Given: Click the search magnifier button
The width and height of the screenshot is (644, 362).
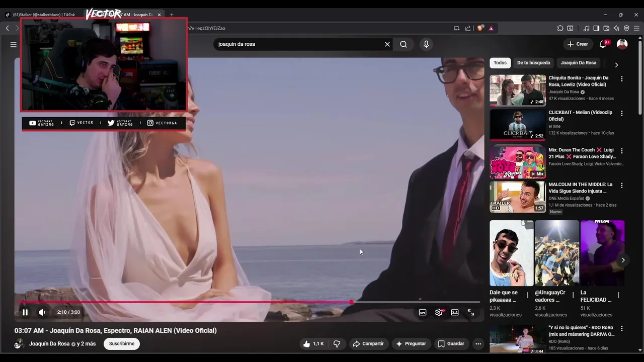Looking at the screenshot, I should point(404,44).
